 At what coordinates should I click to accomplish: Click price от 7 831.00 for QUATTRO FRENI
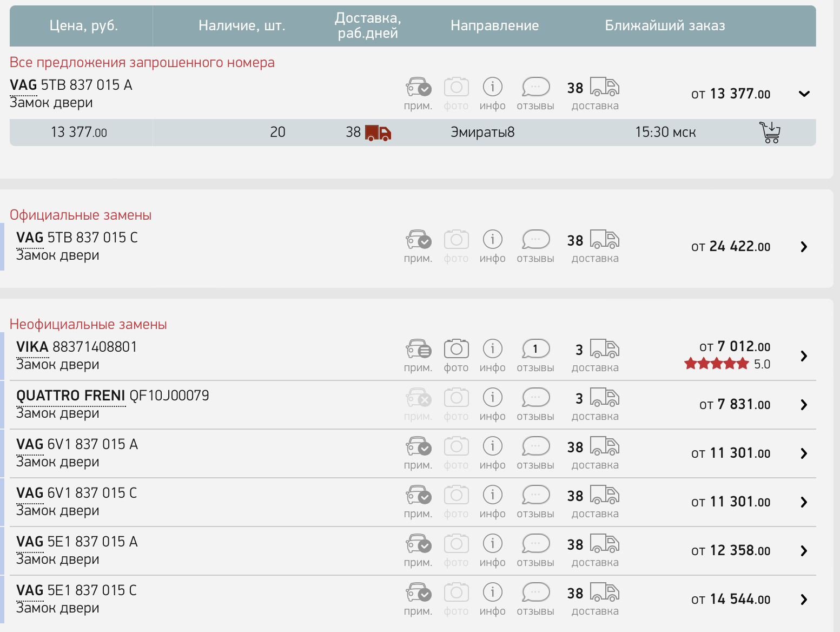[735, 405]
